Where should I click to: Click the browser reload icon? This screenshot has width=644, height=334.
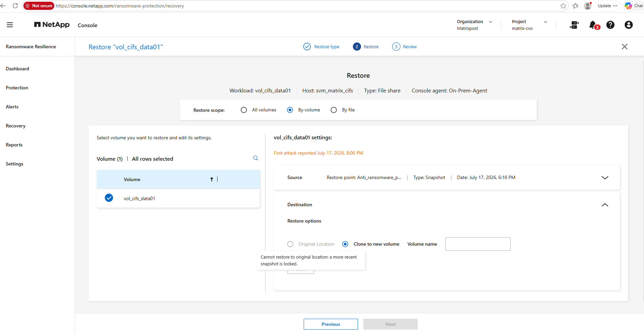pyautogui.click(x=15, y=6)
